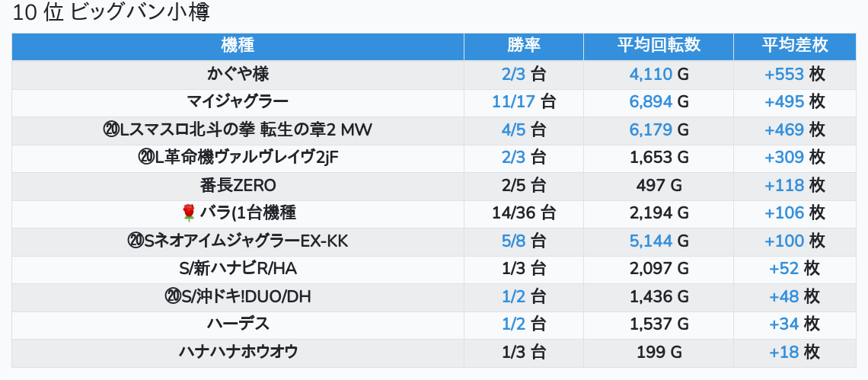
Task: Click the 平均差枚 column header
Action: click(x=794, y=46)
